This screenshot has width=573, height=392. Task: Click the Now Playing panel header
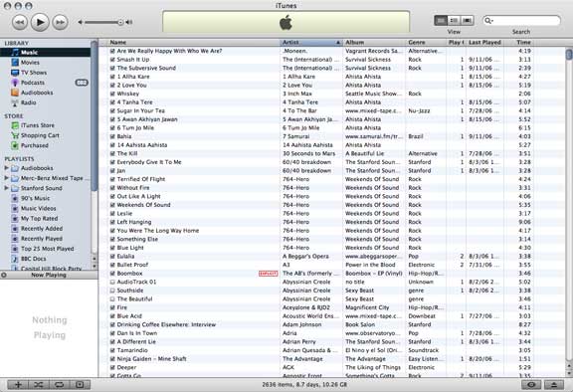[49, 275]
